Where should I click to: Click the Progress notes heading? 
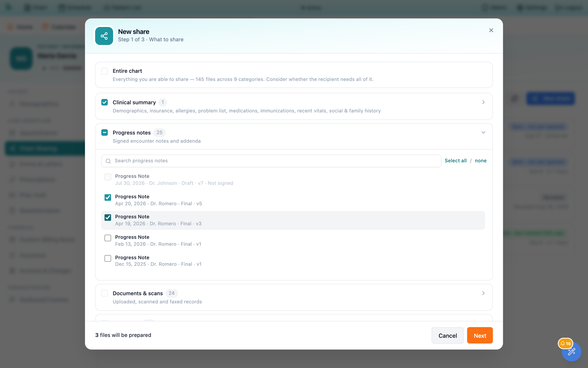(132, 133)
